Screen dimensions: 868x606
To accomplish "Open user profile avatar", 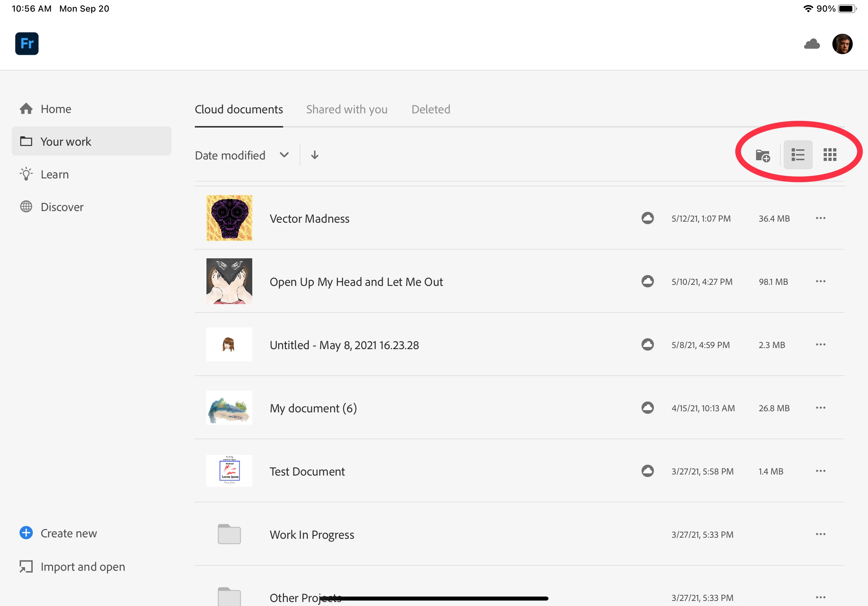I will (842, 44).
